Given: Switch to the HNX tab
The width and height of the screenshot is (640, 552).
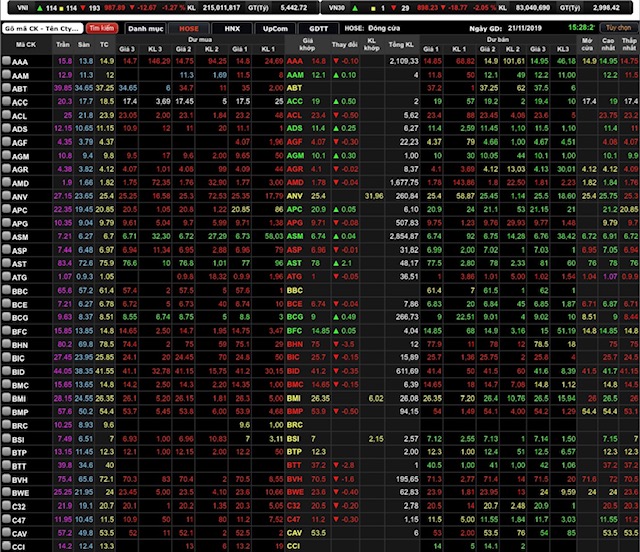Looking at the screenshot, I should coord(232,29).
